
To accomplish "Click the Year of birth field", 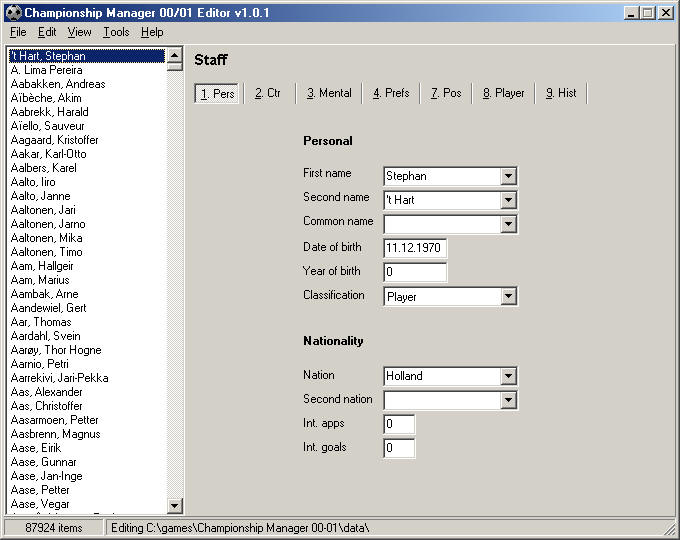I will click(415, 272).
